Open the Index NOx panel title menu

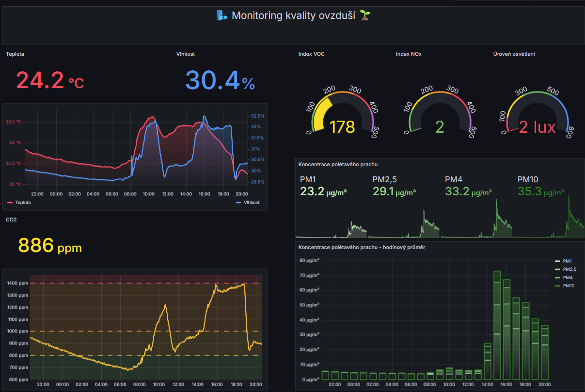pos(409,54)
